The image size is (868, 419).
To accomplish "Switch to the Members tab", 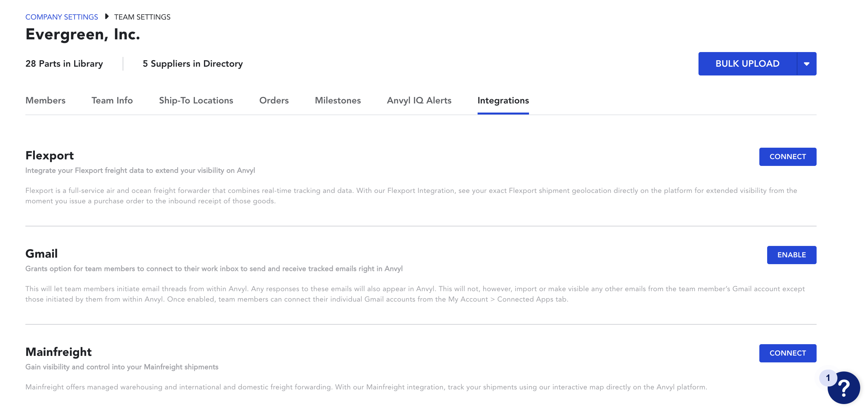I will (46, 101).
